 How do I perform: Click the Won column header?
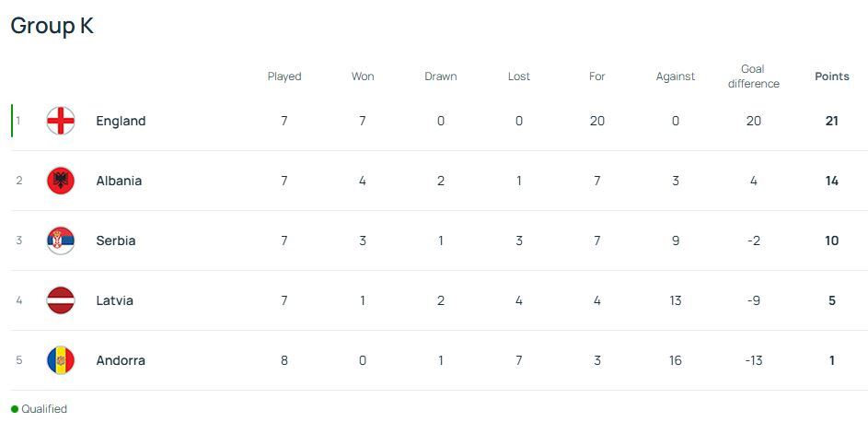[x=363, y=76]
